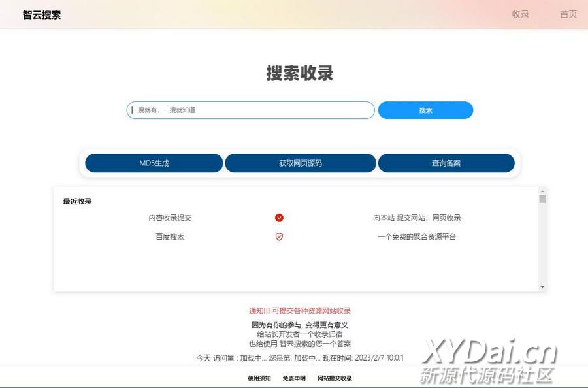
Task: Focus the 一搜就有 search input field
Action: pos(250,110)
